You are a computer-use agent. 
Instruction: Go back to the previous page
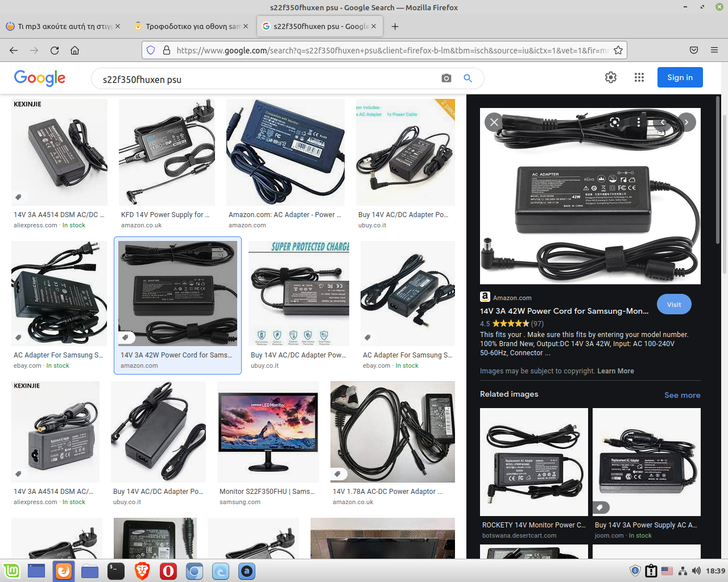coord(14,50)
